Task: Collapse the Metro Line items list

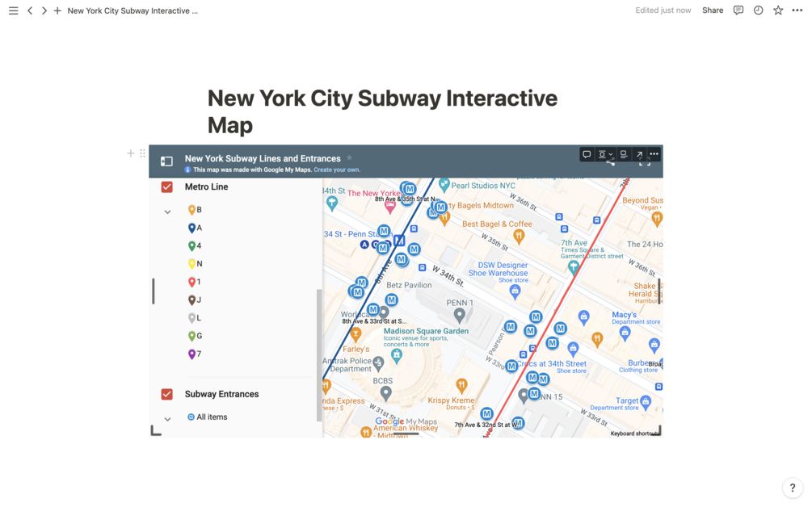Action: [167, 212]
